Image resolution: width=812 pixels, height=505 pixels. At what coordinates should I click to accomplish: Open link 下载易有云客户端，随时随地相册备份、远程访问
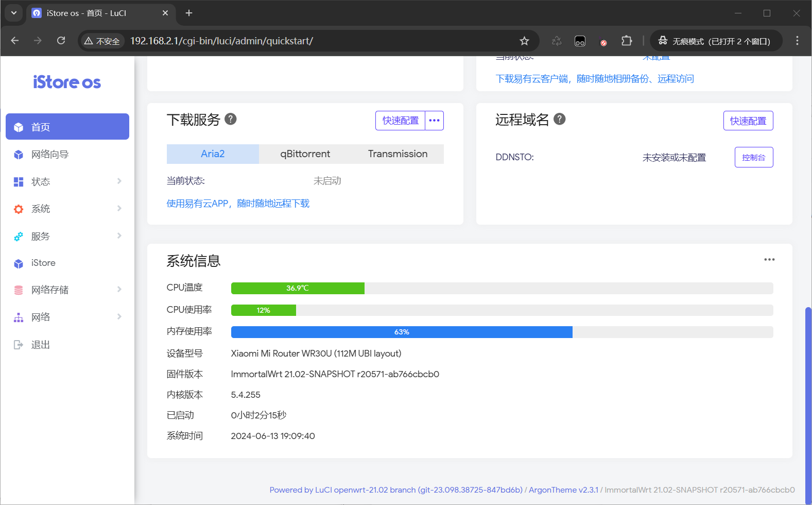pyautogui.click(x=595, y=79)
